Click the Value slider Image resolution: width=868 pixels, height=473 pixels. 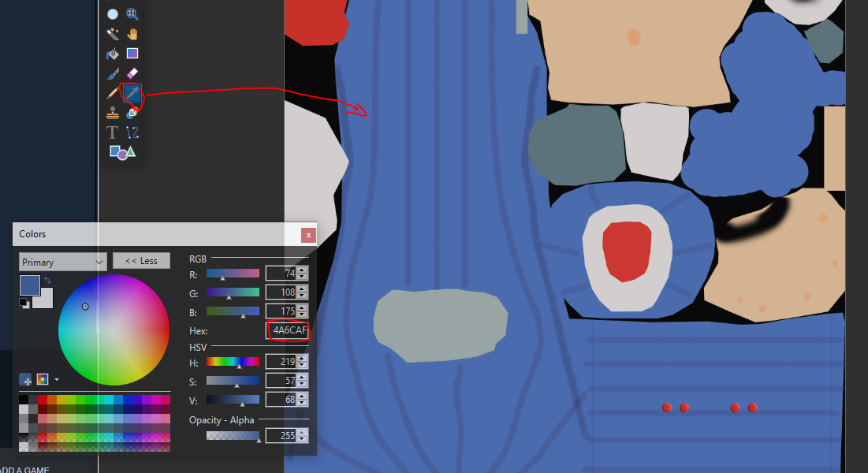click(x=233, y=400)
